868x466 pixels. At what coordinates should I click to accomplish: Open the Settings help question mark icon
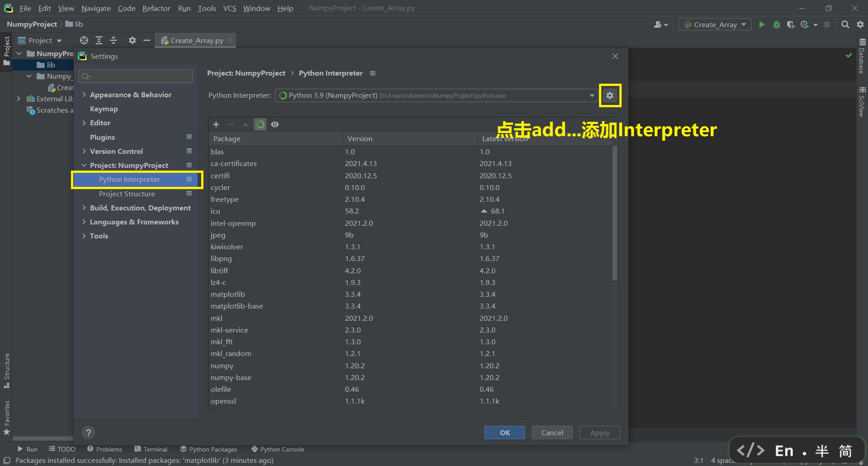point(89,433)
